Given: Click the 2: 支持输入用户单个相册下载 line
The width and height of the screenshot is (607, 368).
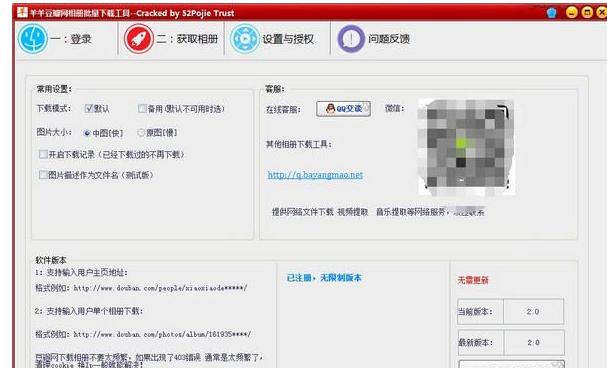Looking at the screenshot, I should [89, 311].
